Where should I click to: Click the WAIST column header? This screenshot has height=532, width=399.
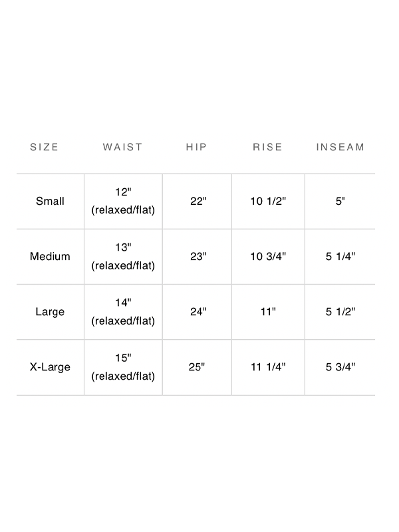coord(123,147)
